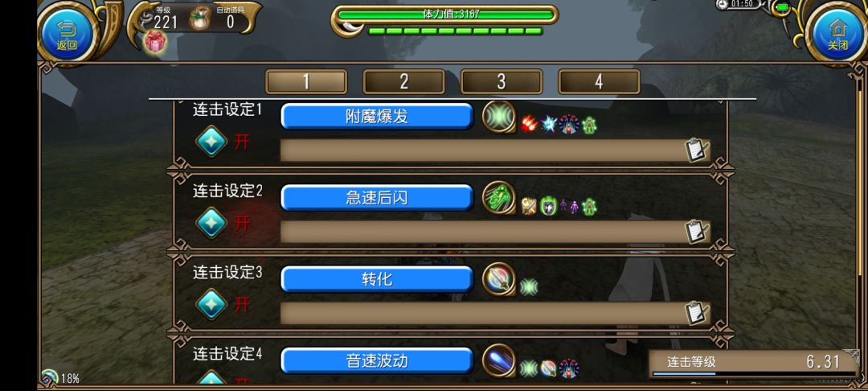
Task: Change the 急速后闪 starting skill
Action: tap(377, 198)
